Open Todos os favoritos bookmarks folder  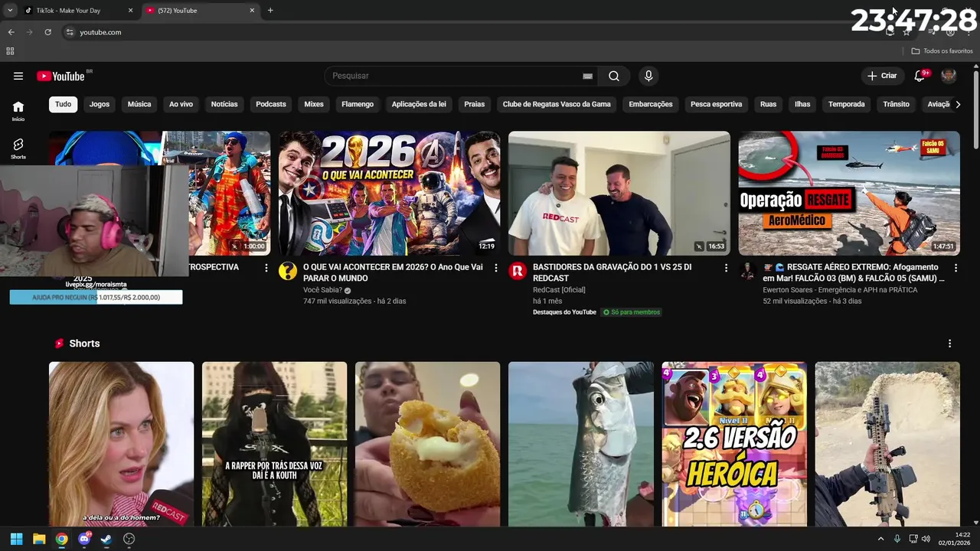[942, 51]
